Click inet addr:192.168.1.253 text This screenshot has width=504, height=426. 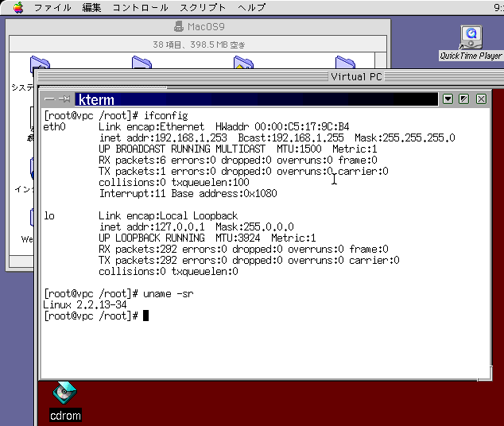[163, 137]
